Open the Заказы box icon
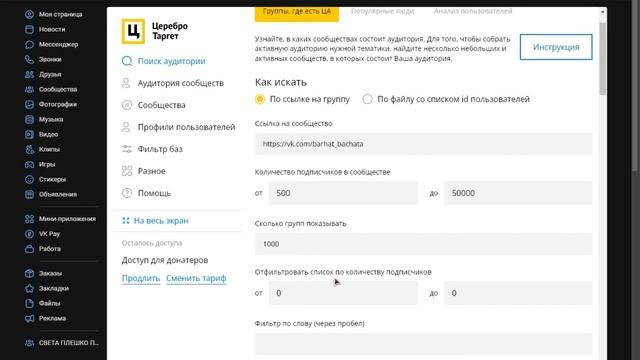The image size is (640, 360). 29,273
